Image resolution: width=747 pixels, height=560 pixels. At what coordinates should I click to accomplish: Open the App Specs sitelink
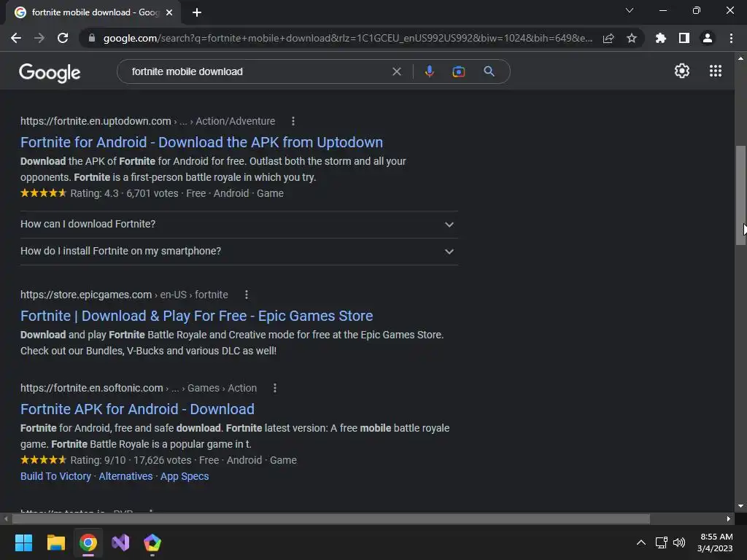[185, 476]
